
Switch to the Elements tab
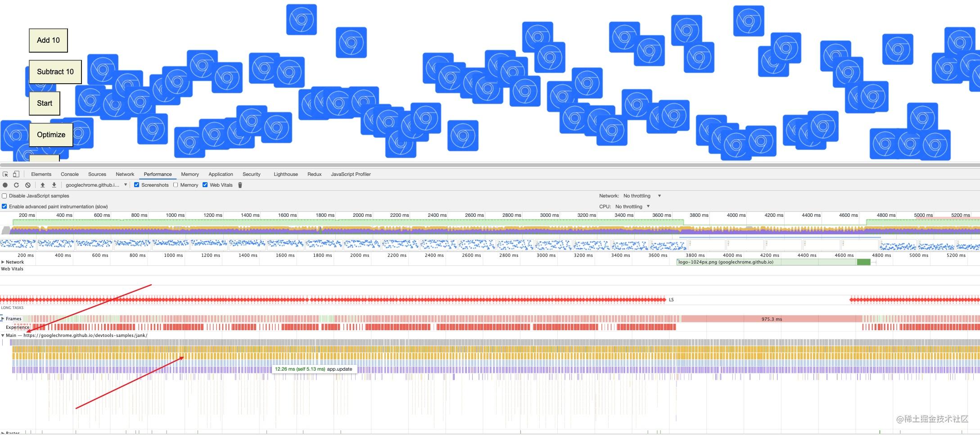point(41,174)
